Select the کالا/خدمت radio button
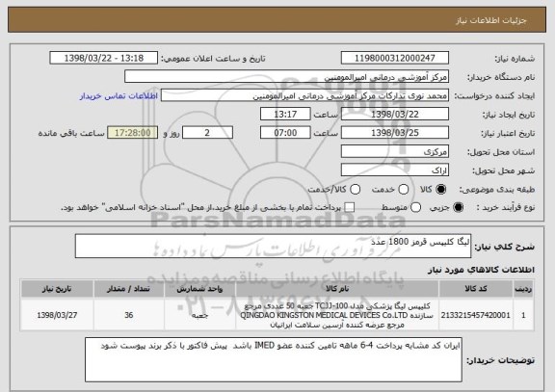The height and width of the screenshot is (392, 555). coord(355,190)
